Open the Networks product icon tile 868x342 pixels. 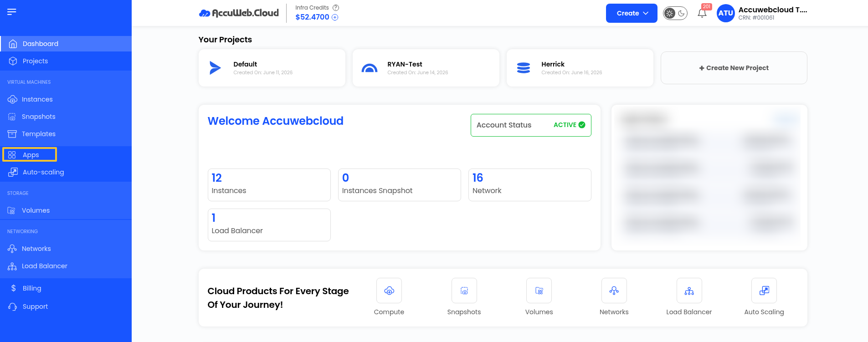click(x=614, y=291)
